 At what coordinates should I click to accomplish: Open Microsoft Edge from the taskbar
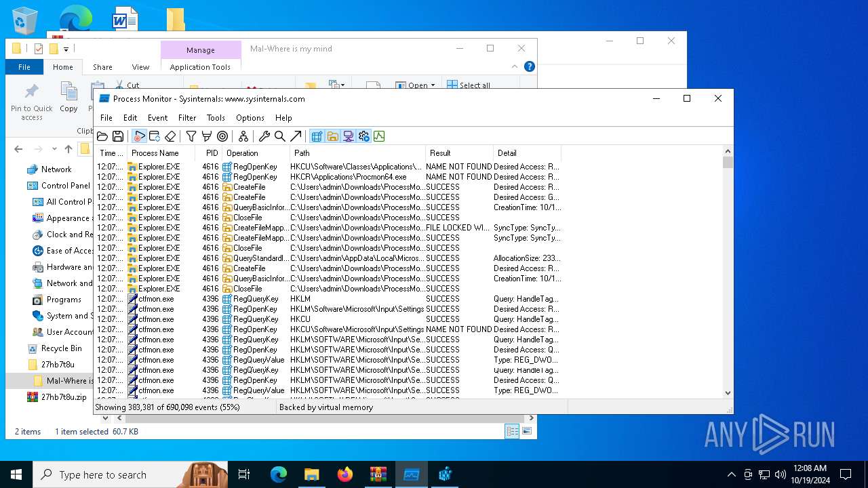tap(279, 474)
